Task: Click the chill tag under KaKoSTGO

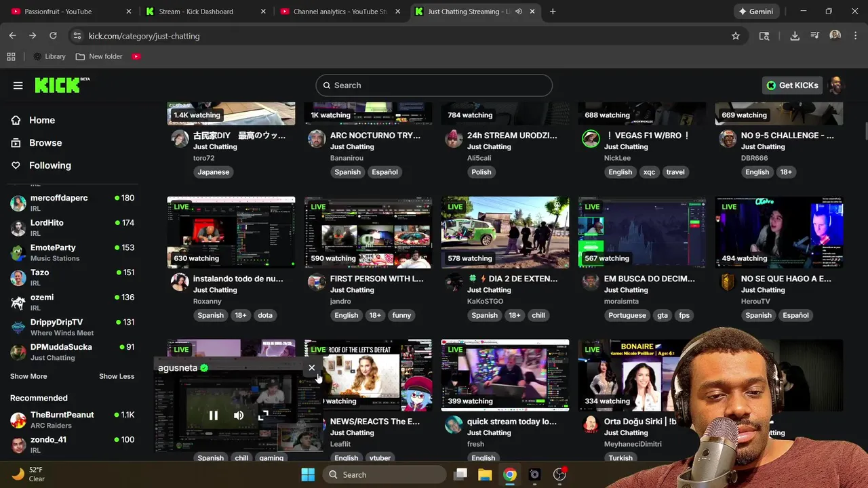Action: click(538, 315)
